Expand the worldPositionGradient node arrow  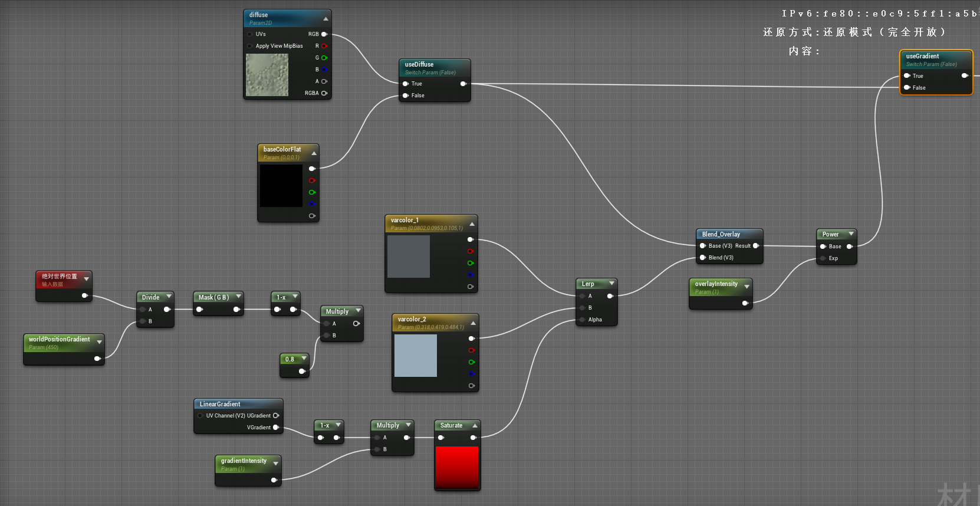99,342
